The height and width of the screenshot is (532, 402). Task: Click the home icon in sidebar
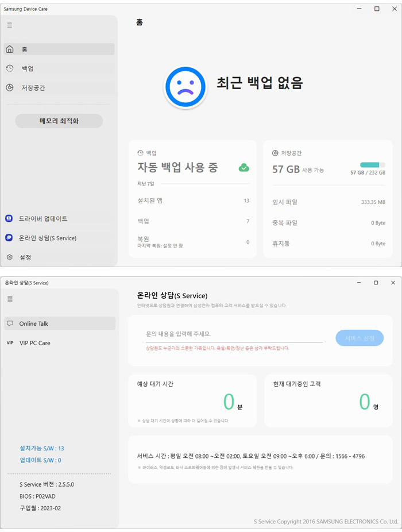pos(10,49)
